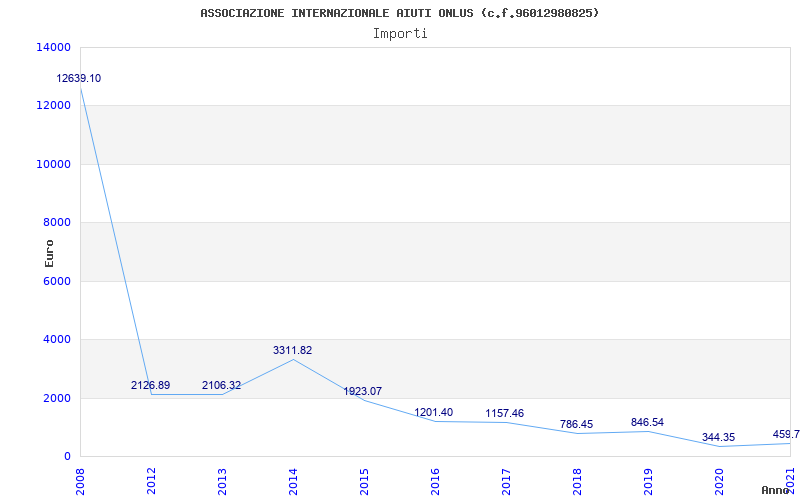This screenshot has width=800, height=500.
Task: Select the 344.35 data label
Action: 718,437
